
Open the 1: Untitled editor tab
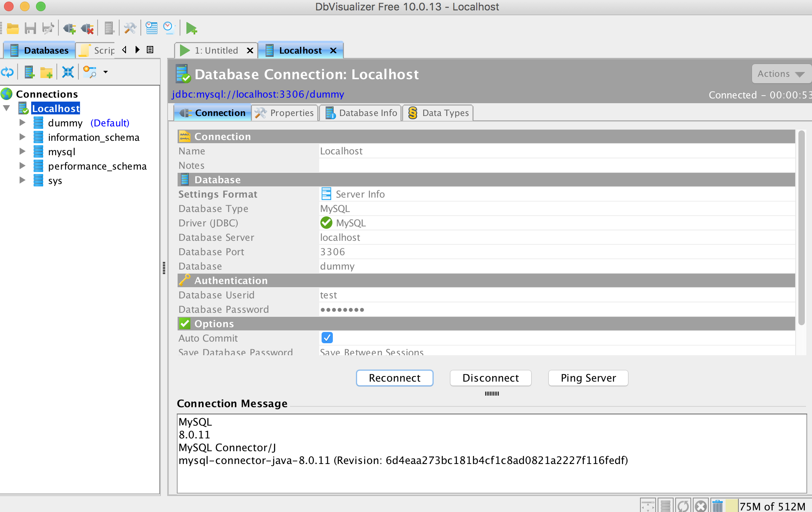(x=216, y=50)
